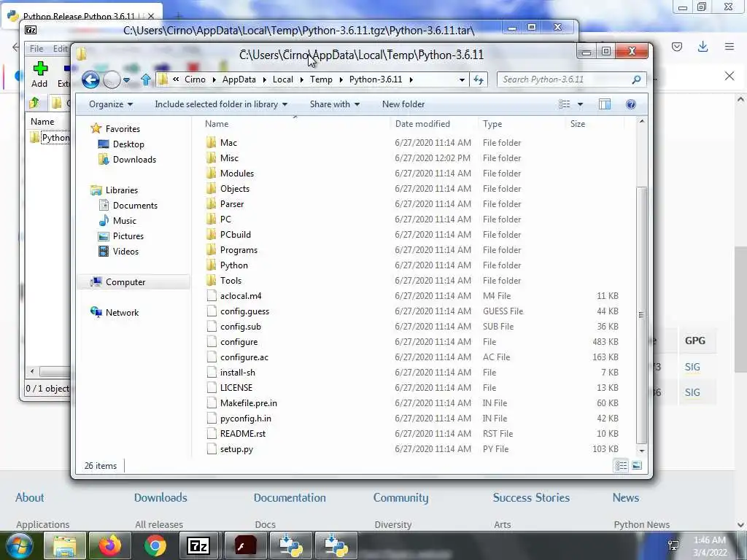
Task: Open the Share with menu
Action: (334, 104)
